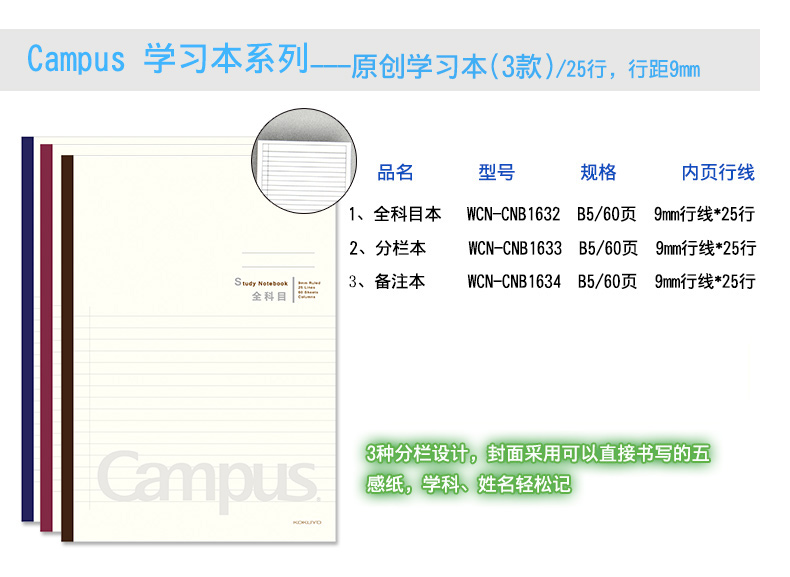The height and width of the screenshot is (577, 790).
Task: Click the '原创学习本(3款)' heading text
Action: [x=452, y=66]
